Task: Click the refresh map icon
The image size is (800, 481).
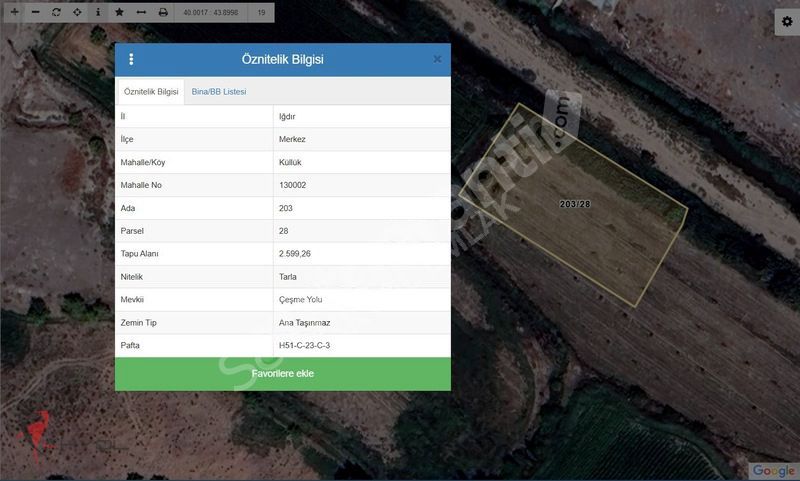Action: (56, 12)
